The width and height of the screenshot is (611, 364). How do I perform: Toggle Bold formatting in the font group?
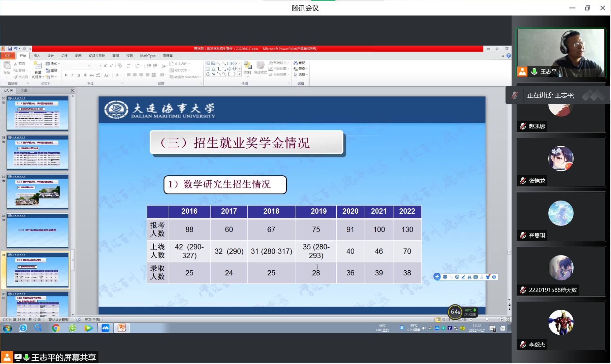click(66, 75)
